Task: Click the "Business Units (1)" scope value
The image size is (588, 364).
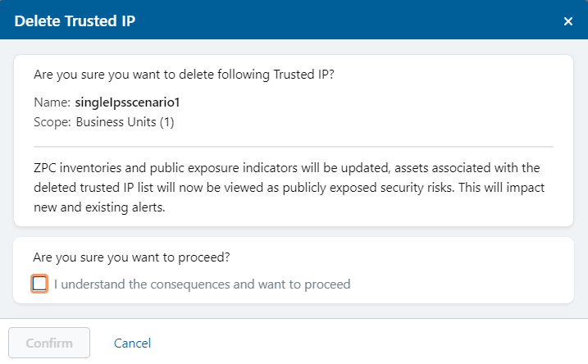Action: [125, 123]
